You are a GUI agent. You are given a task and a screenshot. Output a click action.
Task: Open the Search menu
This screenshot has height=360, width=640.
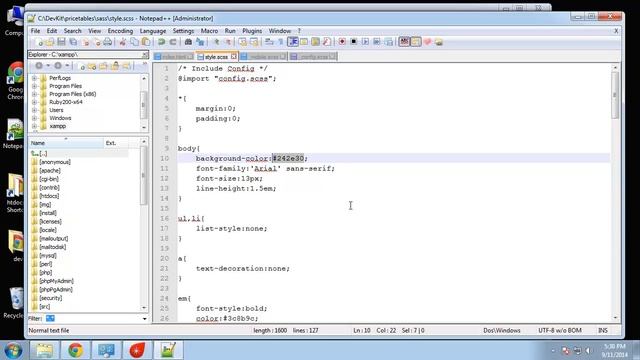click(73, 31)
